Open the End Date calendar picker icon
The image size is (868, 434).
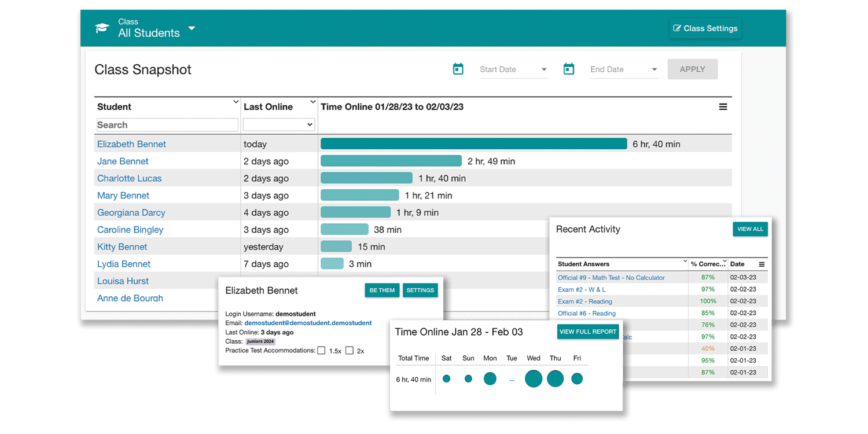coord(569,68)
